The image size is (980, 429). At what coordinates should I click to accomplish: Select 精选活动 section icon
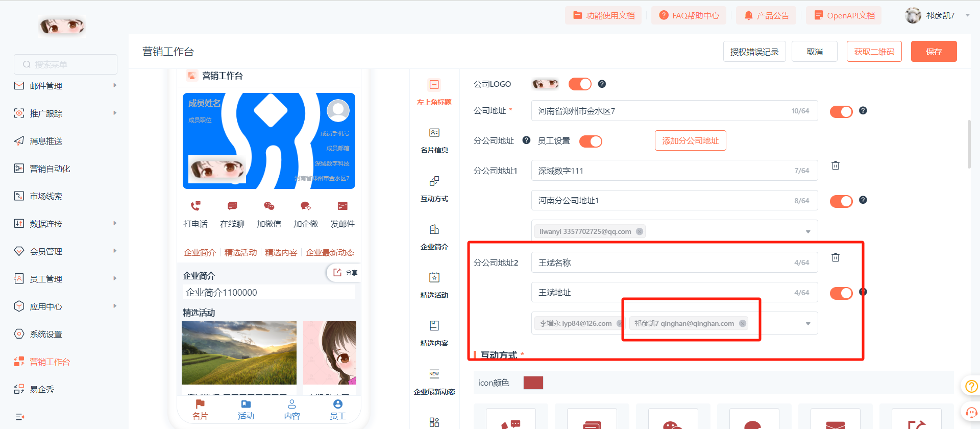point(434,277)
